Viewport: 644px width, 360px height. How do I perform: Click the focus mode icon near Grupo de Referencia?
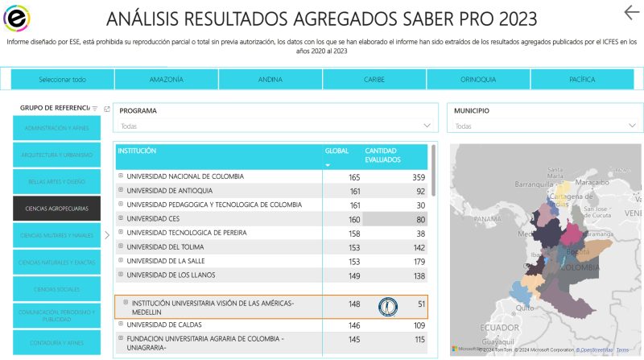107,109
